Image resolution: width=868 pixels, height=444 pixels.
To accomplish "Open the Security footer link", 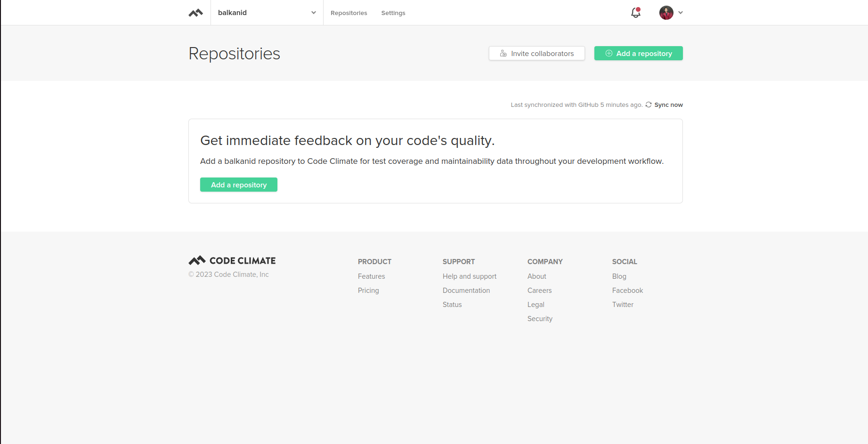I will (x=540, y=319).
